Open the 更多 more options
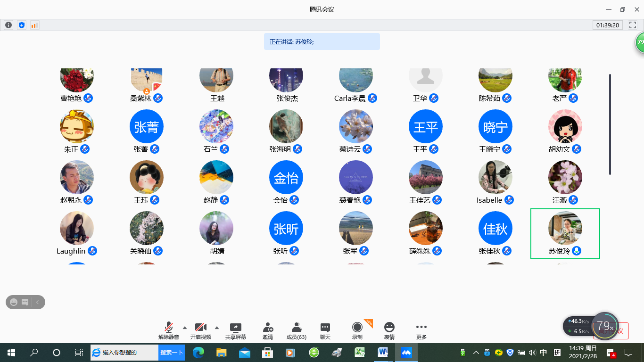Viewport: 644px width, 362px height. [x=421, y=330]
